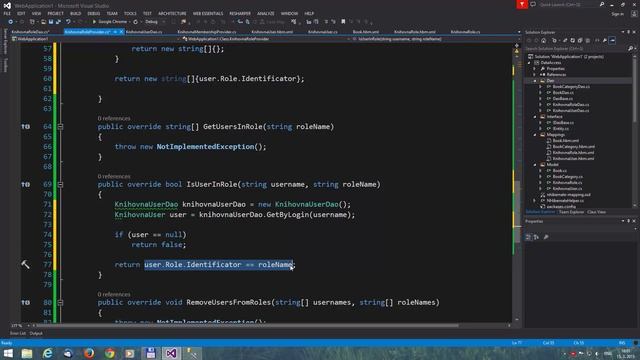
Task: Click the Solution Explorer Home icon
Action: coord(544,40)
